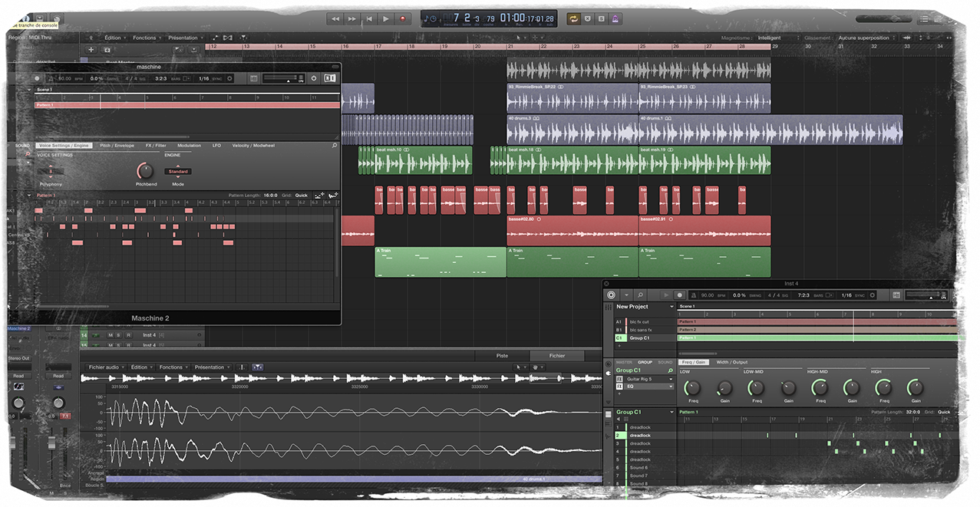Select the Group C1 row in arranger

645,338
